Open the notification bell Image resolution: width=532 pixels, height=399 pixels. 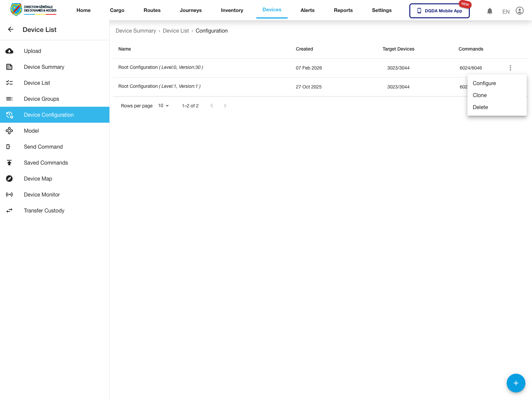[489, 11]
